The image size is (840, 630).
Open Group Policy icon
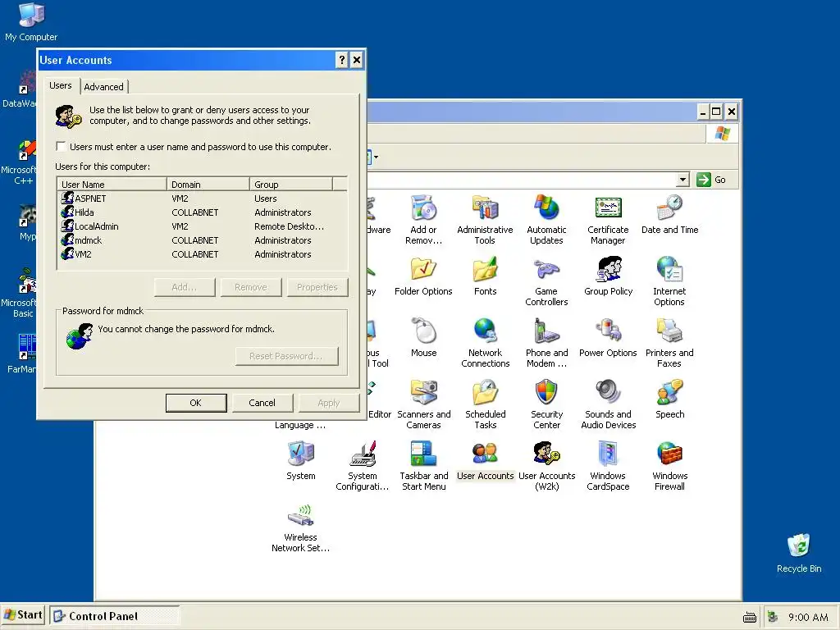(608, 269)
